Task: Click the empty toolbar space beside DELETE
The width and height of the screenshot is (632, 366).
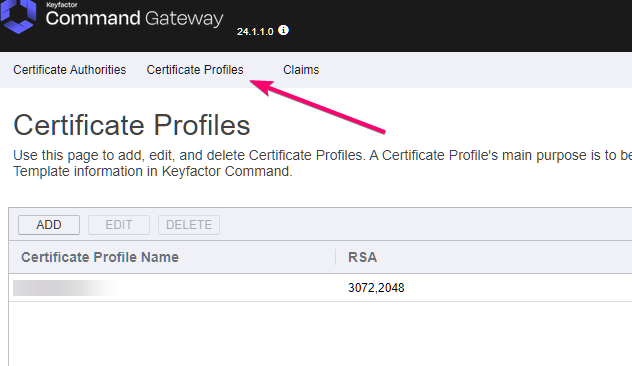Action: coord(426,225)
